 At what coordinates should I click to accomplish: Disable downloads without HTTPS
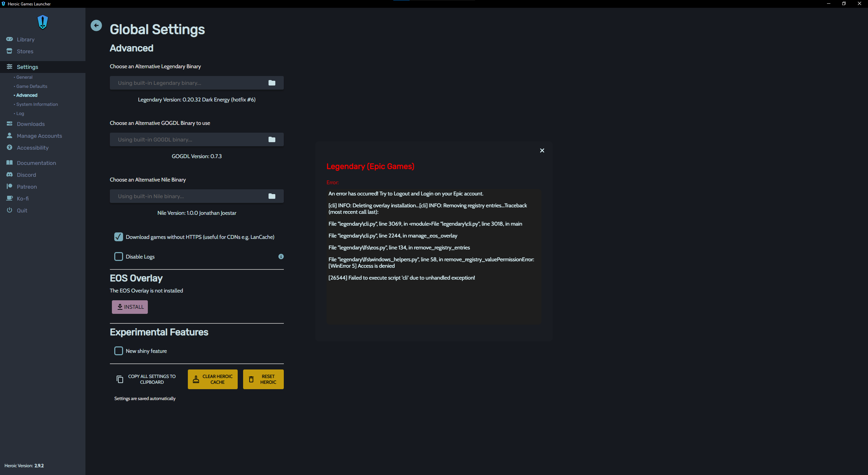point(118,237)
